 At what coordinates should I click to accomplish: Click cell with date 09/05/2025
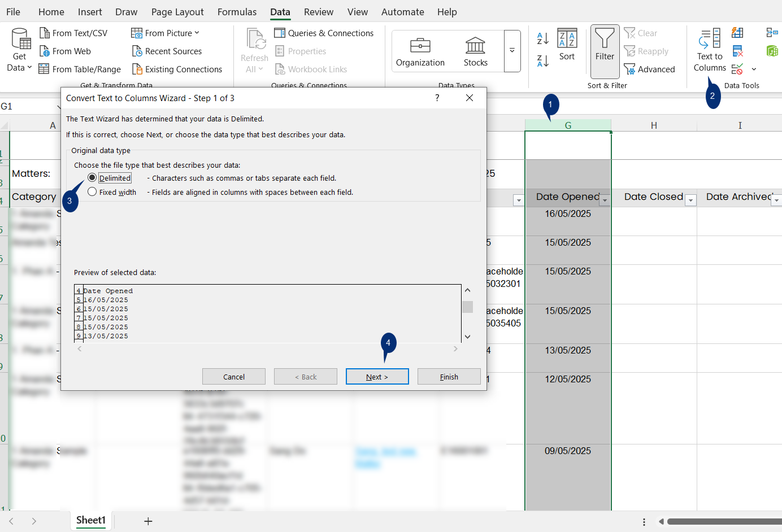(568, 477)
